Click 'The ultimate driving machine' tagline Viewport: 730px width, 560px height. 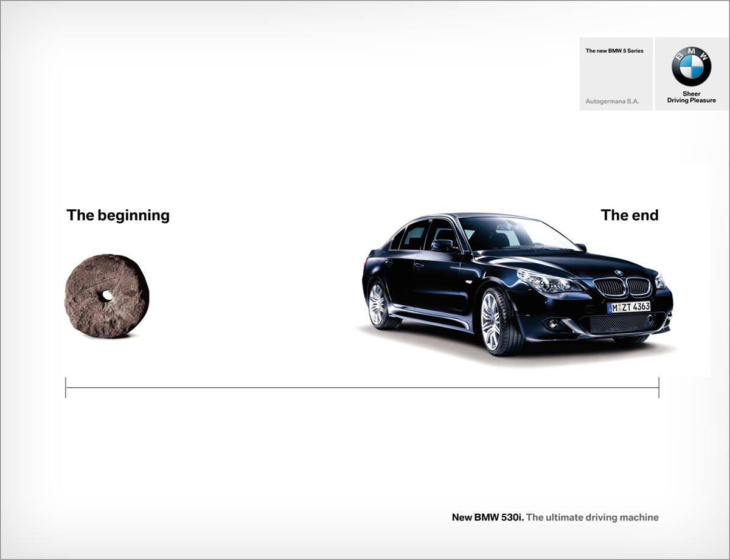click(x=592, y=518)
